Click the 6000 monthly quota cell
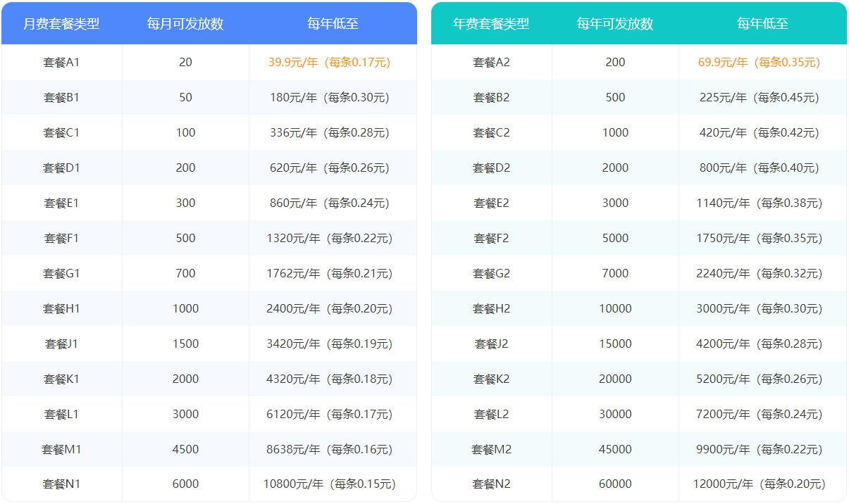Viewport: 849px width, 504px height. coord(185,484)
